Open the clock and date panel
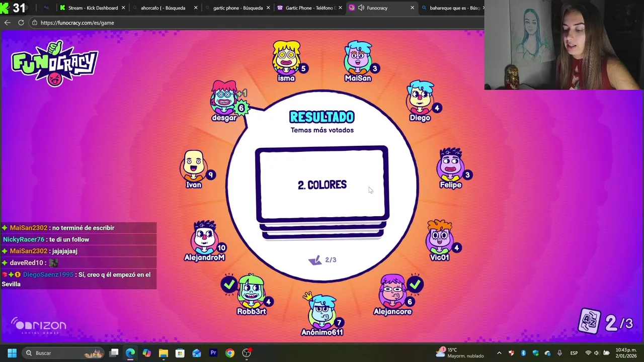The image size is (644, 362). click(626, 353)
